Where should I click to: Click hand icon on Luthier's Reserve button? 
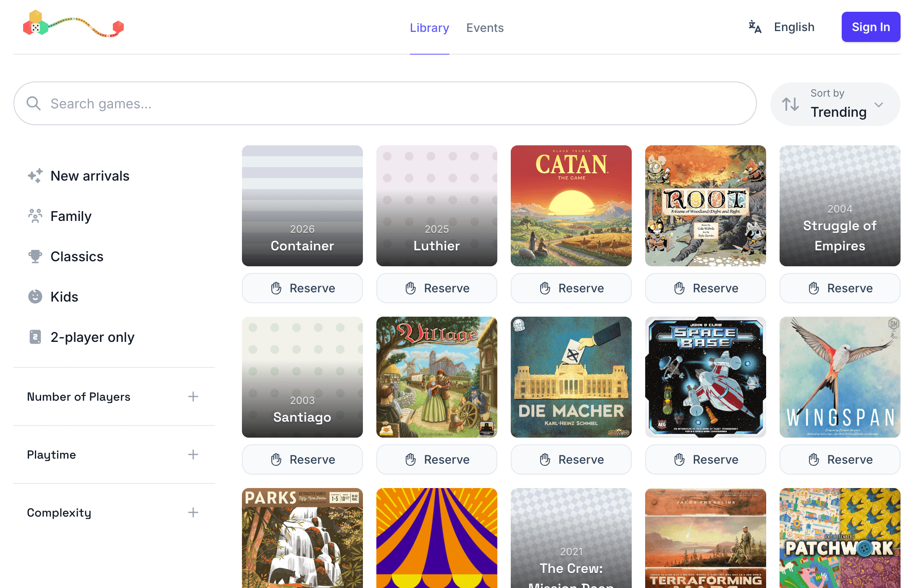[x=410, y=288]
